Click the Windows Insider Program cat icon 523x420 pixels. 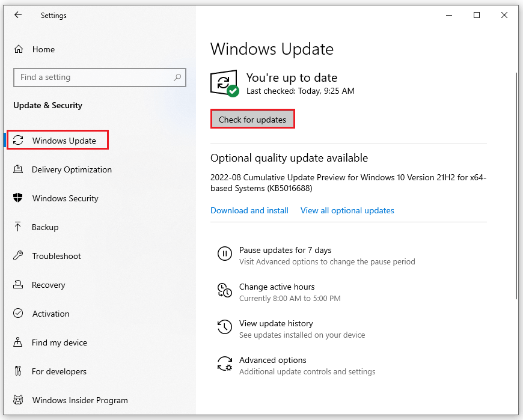(18, 400)
